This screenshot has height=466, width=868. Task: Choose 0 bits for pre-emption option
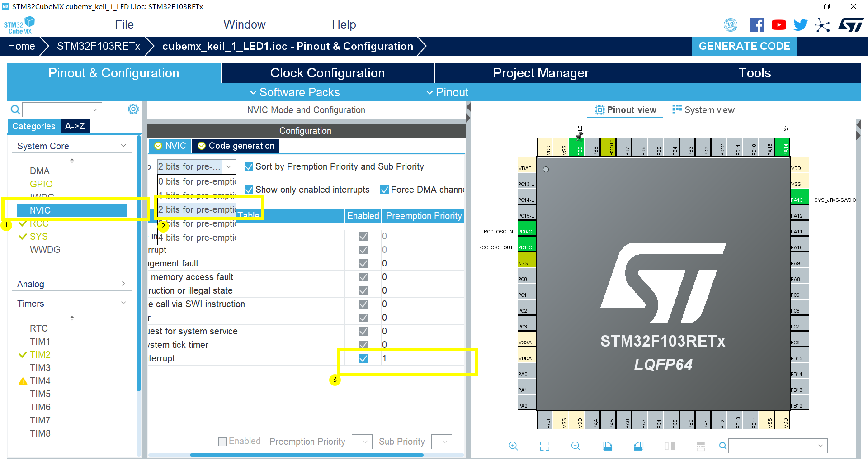point(197,181)
